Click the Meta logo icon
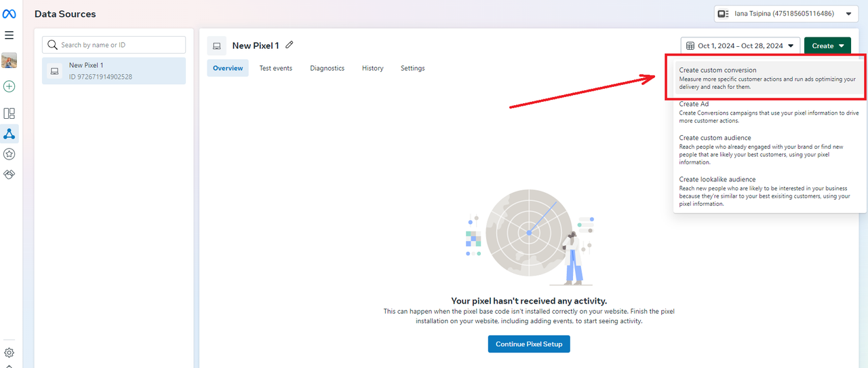This screenshot has width=868, height=368. [x=9, y=14]
